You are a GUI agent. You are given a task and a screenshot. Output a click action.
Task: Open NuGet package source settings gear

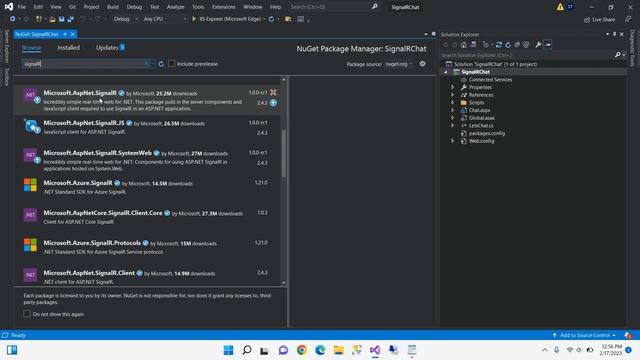click(422, 64)
